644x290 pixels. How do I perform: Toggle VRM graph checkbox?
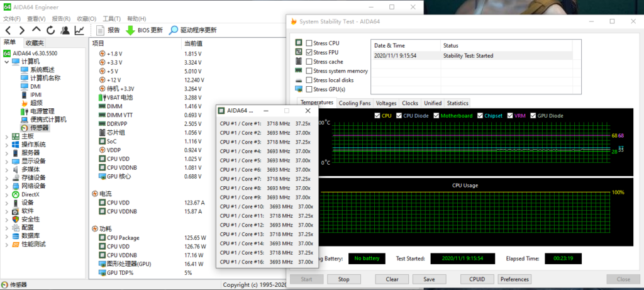click(x=511, y=116)
